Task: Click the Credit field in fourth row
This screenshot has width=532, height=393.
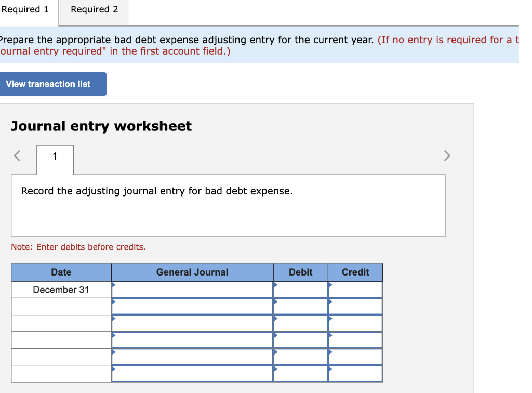Action: pos(355,340)
